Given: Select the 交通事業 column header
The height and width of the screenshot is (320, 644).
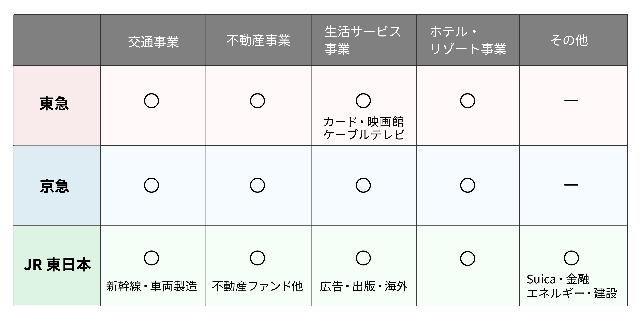Looking at the screenshot, I should pos(153,42).
